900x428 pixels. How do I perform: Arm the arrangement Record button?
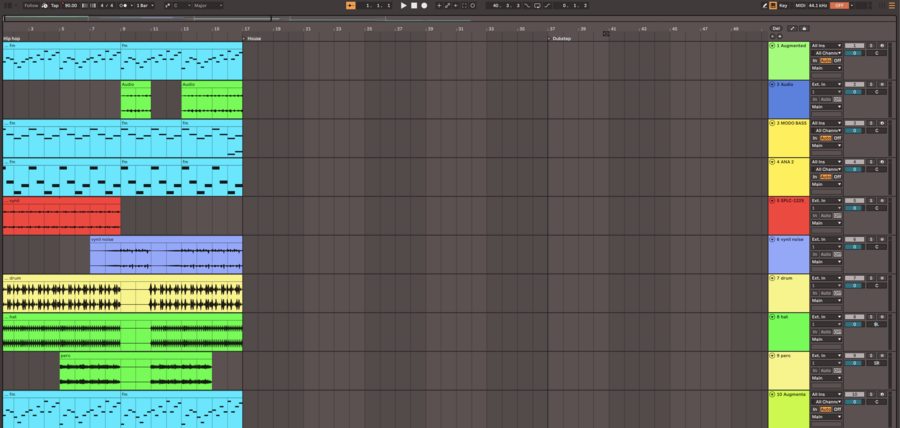pos(424,6)
